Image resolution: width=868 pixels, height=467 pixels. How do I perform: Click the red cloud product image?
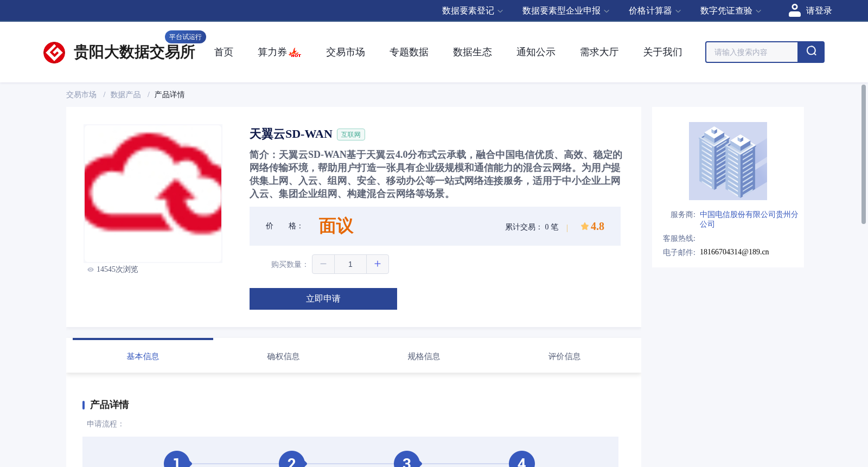point(153,194)
